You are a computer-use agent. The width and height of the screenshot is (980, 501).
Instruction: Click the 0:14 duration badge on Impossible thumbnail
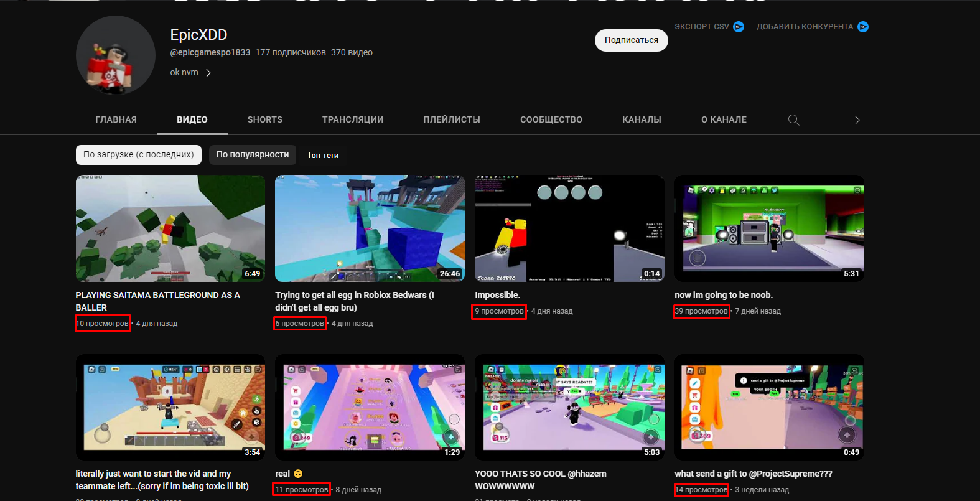pyautogui.click(x=651, y=274)
